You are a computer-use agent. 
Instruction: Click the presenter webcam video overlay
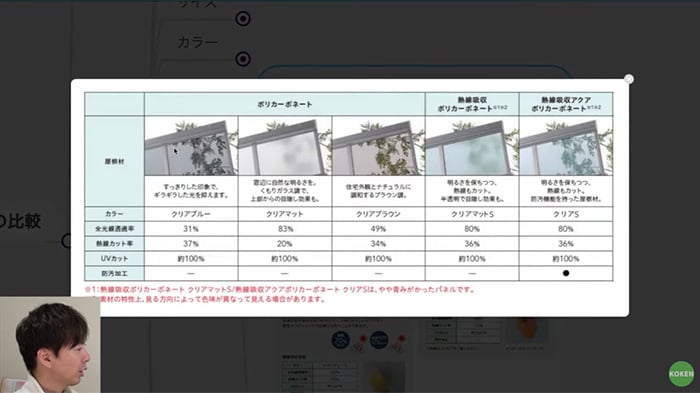[x=50, y=345]
